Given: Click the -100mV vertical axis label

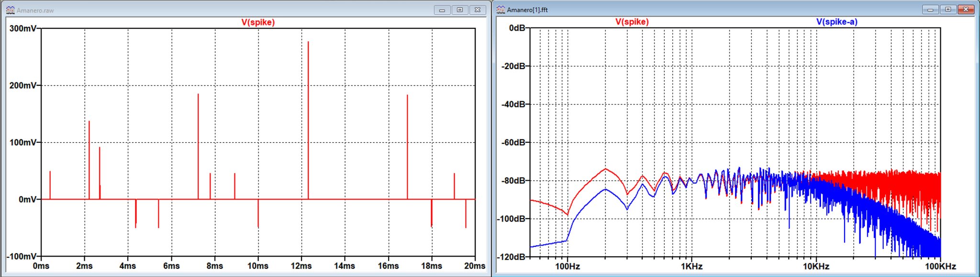Looking at the screenshot, I should tap(22, 256).
